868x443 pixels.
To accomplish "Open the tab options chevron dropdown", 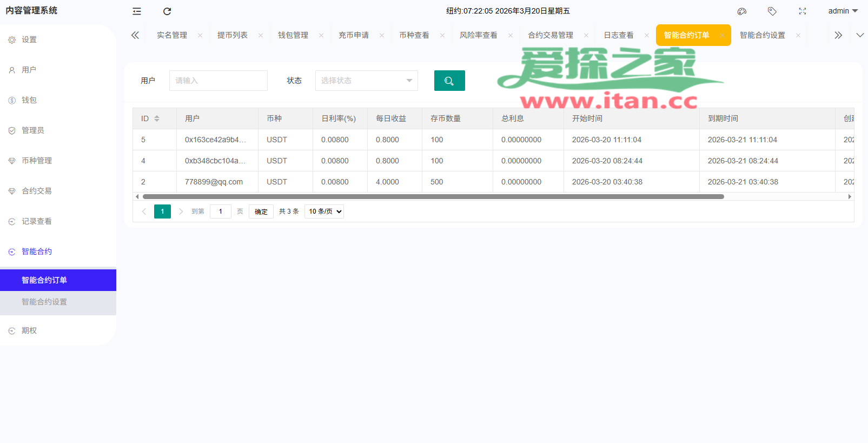I will pyautogui.click(x=860, y=35).
